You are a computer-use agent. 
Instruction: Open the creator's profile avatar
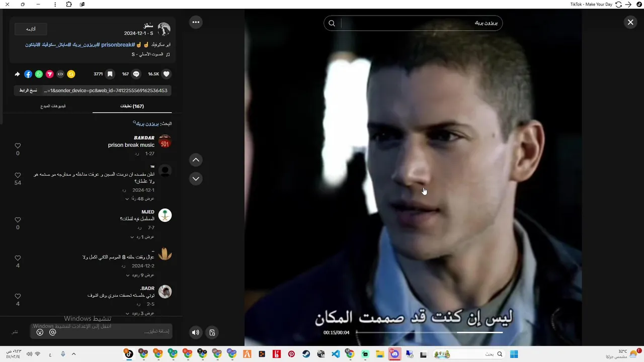[x=164, y=29]
